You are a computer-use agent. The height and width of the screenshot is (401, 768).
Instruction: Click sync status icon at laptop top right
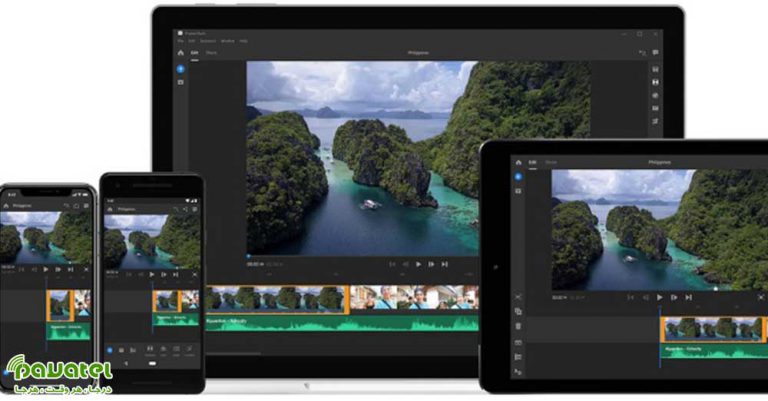642,52
